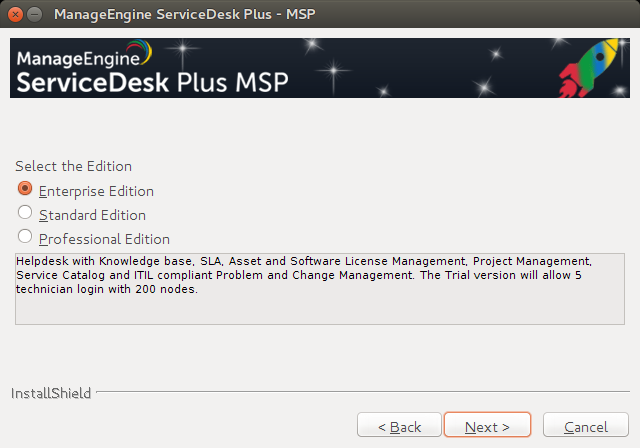
Task: Click the Select the Edition heading
Action: coord(73,166)
